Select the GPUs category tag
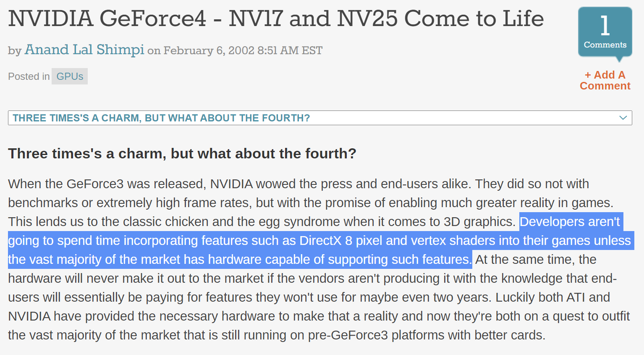This screenshot has height=355, width=644. tap(70, 76)
